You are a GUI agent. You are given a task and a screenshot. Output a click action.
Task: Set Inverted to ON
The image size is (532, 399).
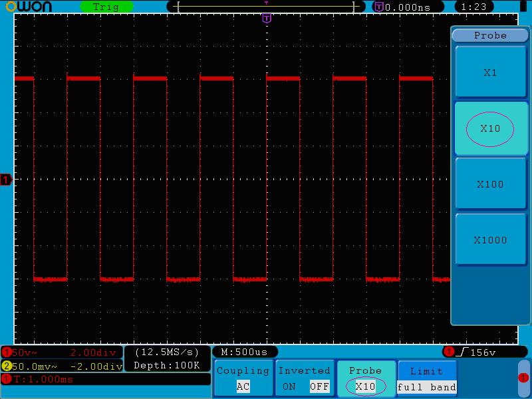[x=289, y=386]
